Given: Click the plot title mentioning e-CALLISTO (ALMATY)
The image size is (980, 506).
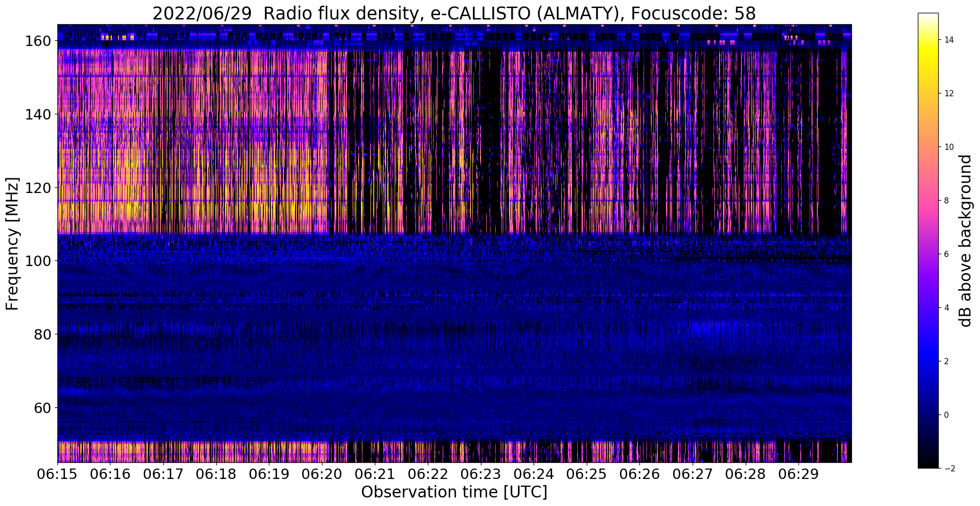Looking at the screenshot, I should 454,14.
